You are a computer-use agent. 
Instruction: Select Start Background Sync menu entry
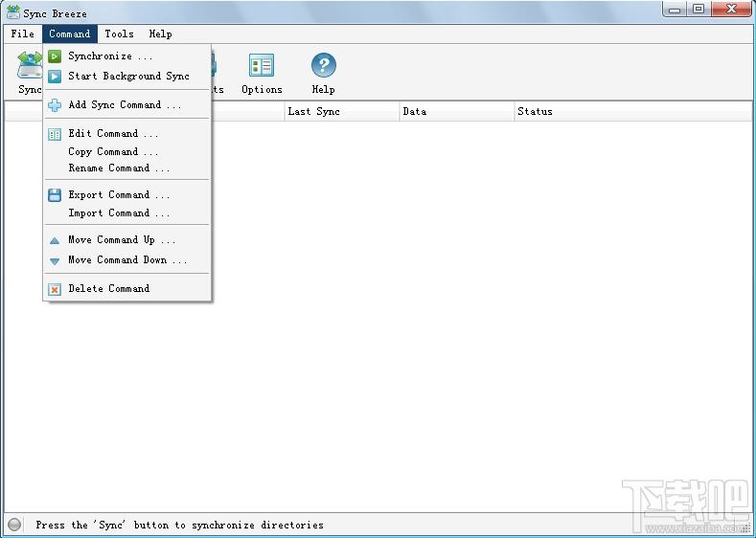click(127, 76)
